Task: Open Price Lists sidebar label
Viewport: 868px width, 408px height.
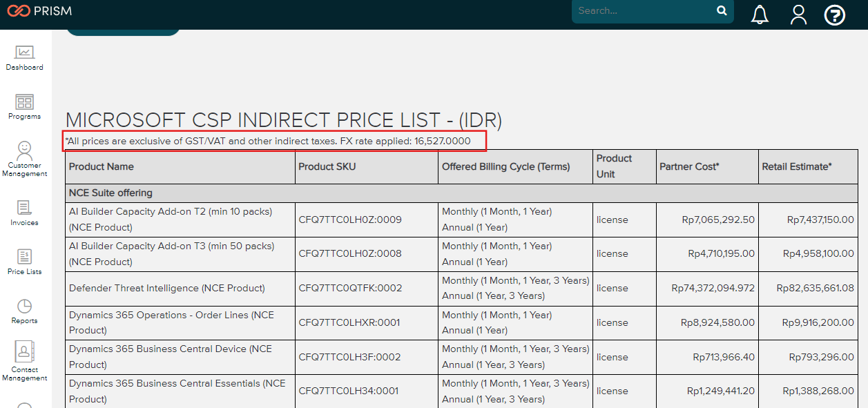Action: pyautogui.click(x=25, y=272)
